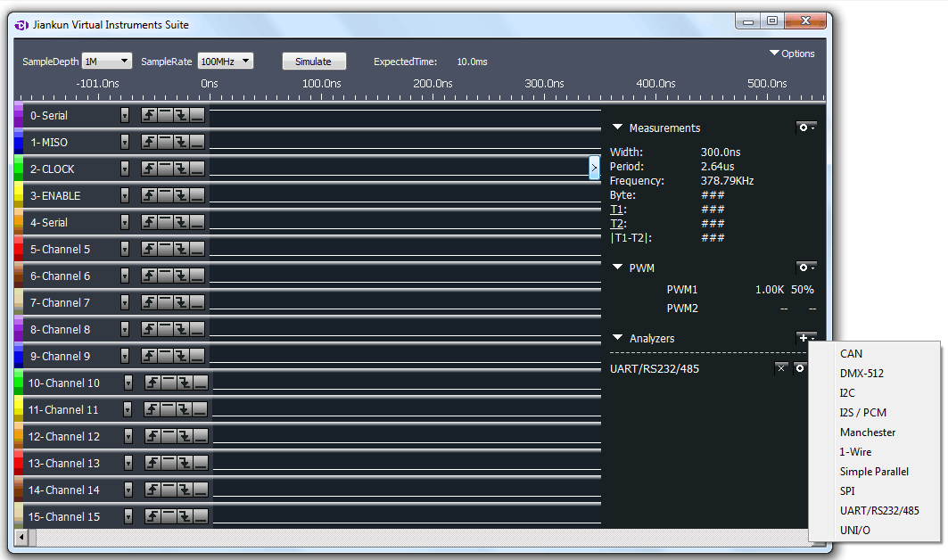Open Channel 10 dropdown arrow
The image size is (948, 560).
pos(128,383)
